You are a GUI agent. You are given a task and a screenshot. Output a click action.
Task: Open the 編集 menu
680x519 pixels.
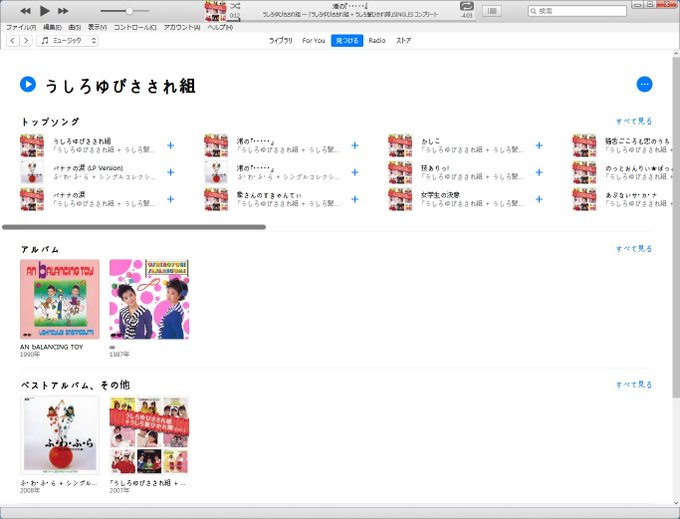pyautogui.click(x=52, y=27)
